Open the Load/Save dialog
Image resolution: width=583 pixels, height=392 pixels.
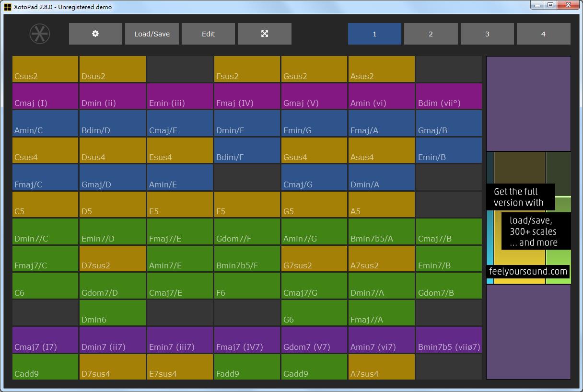(x=152, y=34)
